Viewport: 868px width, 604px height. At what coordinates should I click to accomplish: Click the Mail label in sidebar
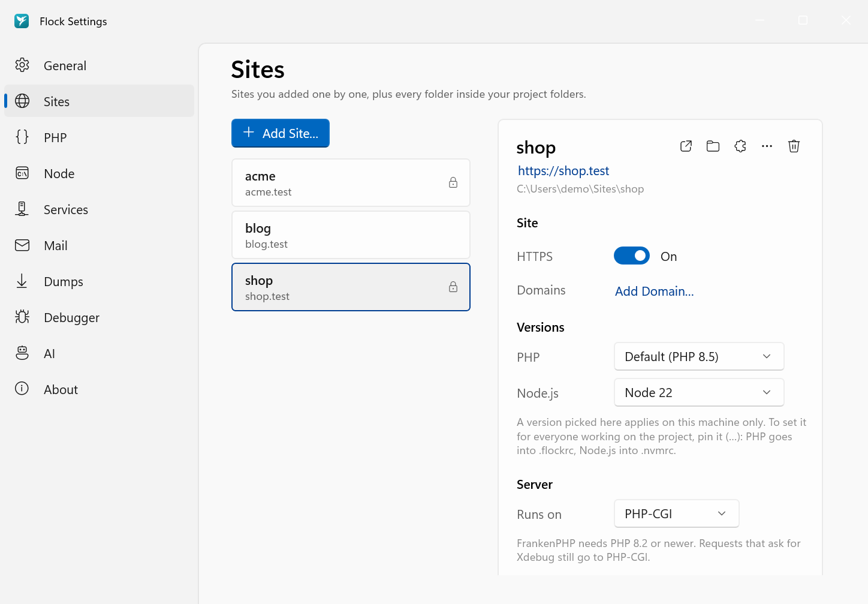tap(56, 246)
